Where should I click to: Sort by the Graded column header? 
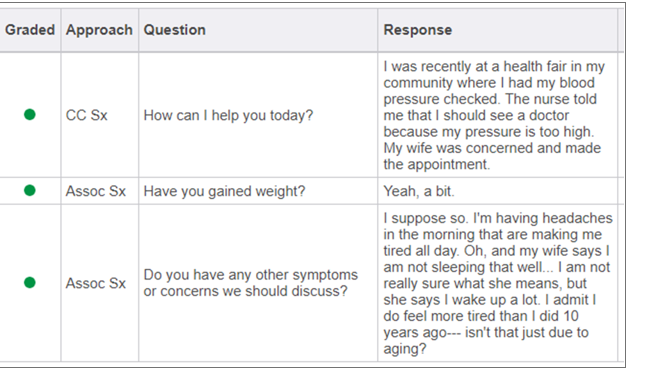30,30
